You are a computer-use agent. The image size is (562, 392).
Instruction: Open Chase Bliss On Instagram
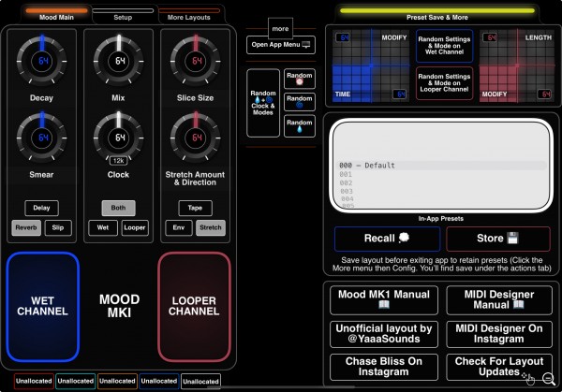[x=384, y=367]
